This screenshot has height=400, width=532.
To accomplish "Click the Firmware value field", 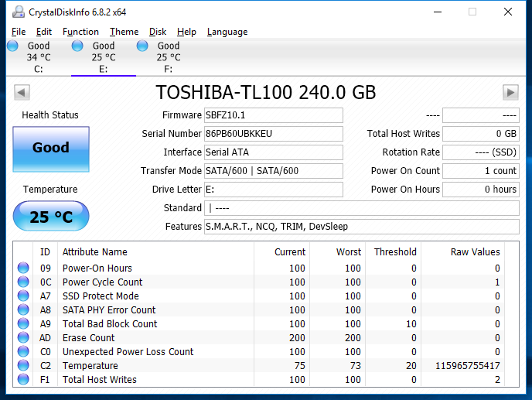I will 273,115.
